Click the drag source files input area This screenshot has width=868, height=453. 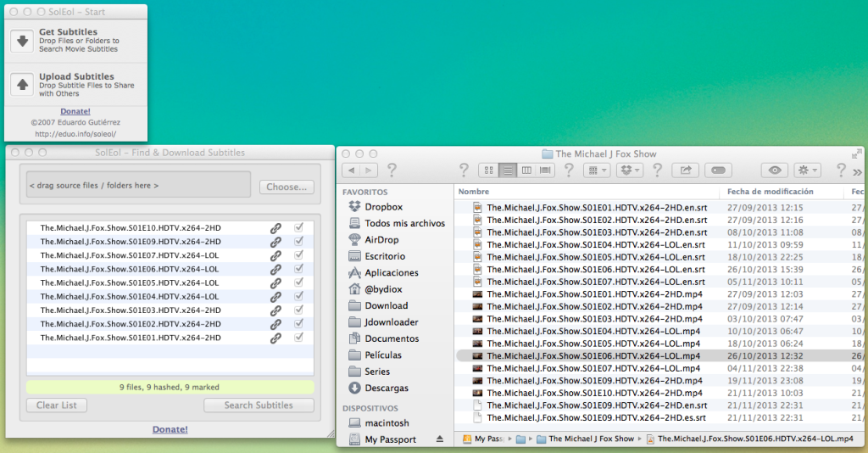point(138,185)
